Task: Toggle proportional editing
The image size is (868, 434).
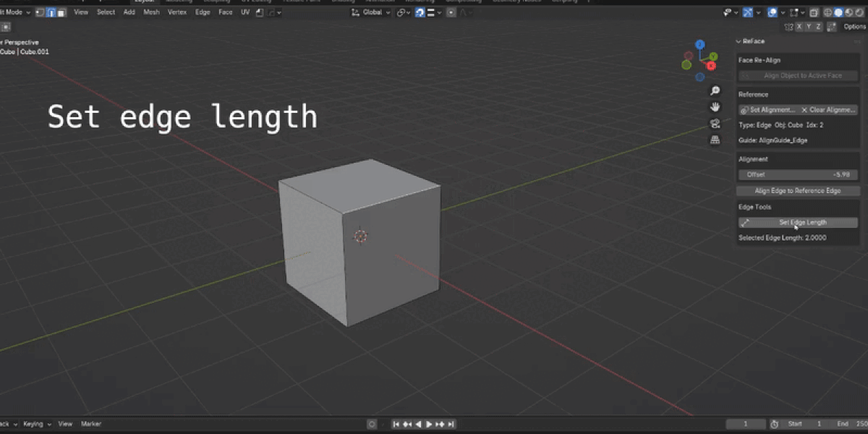Action: 451,12
